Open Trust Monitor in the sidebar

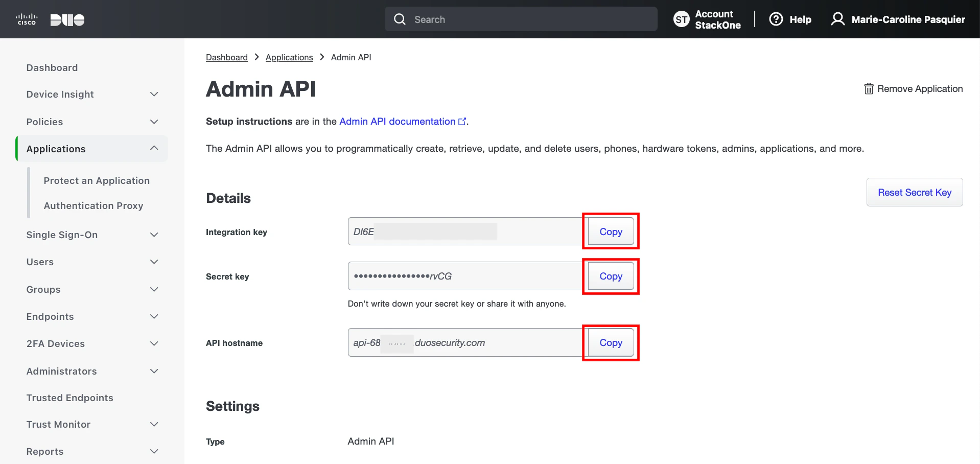point(59,424)
